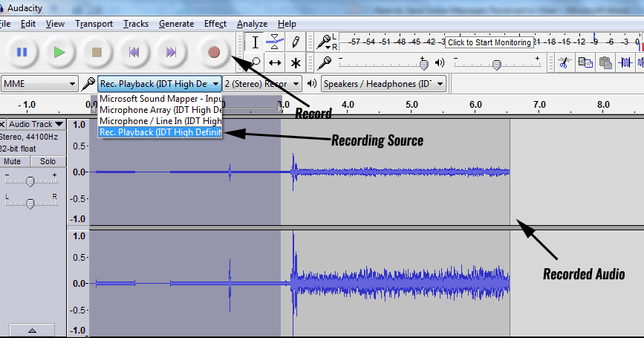Click the Copy icon in edit toolbar
This screenshot has height=338, width=644.
coord(585,63)
